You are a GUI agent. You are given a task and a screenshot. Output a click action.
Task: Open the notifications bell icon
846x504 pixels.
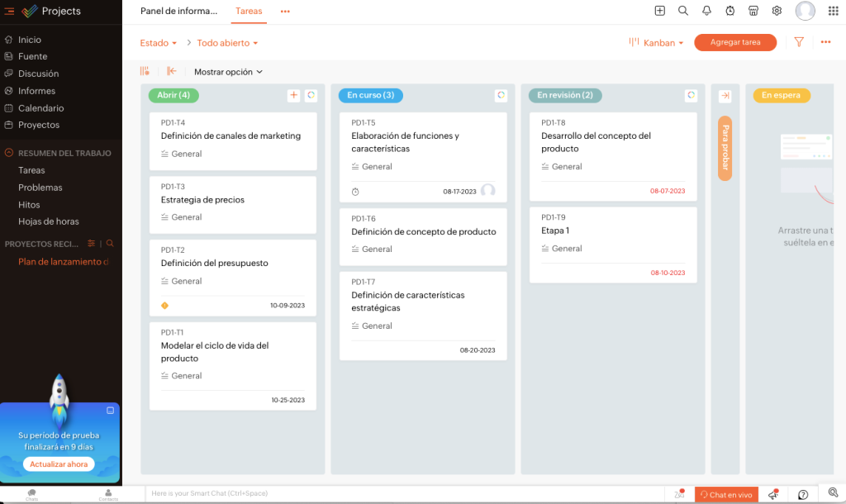(707, 11)
